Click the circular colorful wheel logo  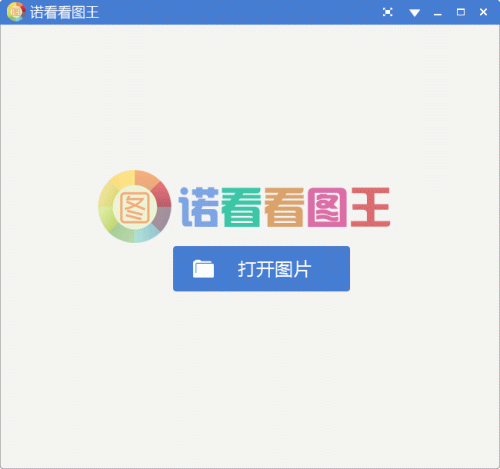135,206
